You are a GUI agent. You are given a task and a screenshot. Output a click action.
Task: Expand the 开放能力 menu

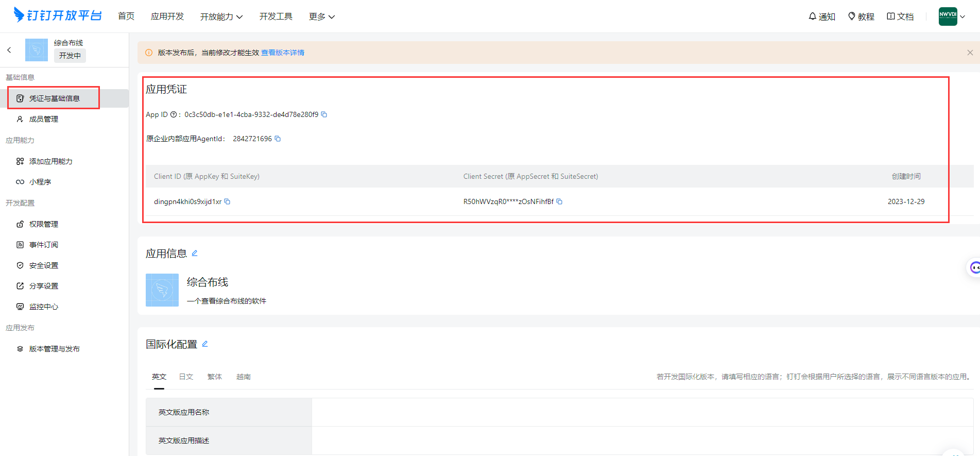pyautogui.click(x=221, y=16)
